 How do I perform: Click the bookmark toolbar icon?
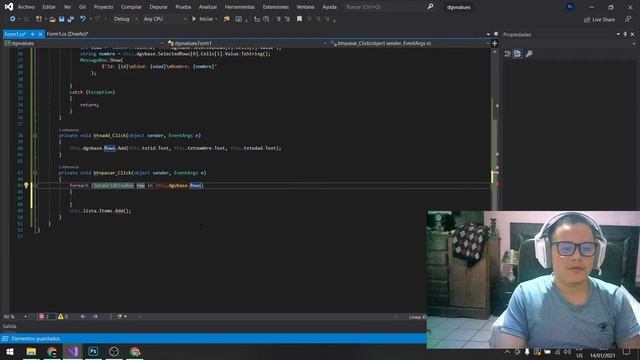pyautogui.click(x=299, y=19)
